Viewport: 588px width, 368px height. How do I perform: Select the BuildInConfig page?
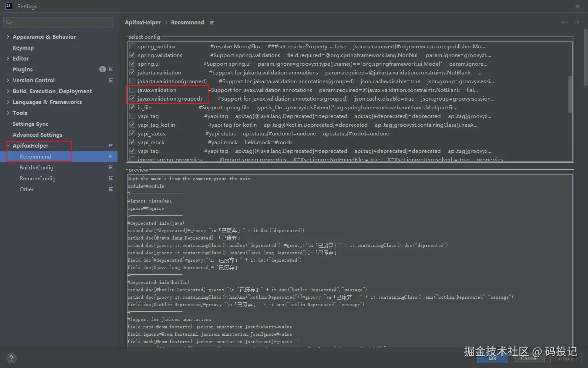point(37,167)
